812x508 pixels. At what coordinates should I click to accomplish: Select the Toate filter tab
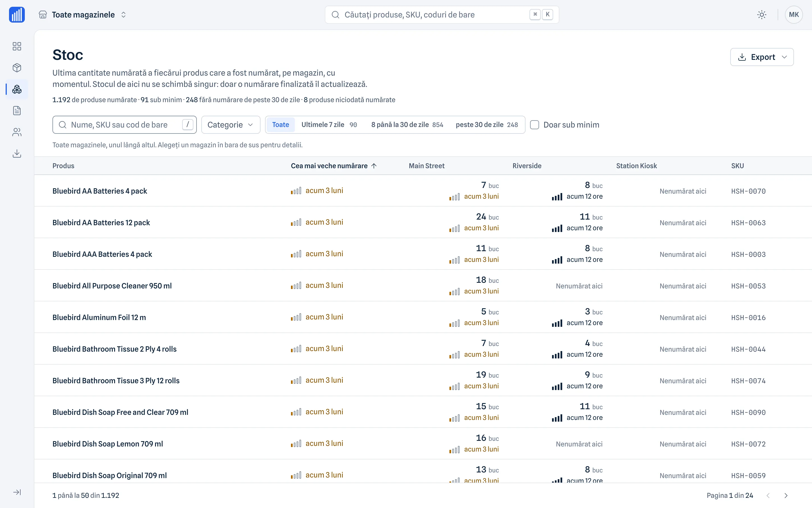coord(281,125)
